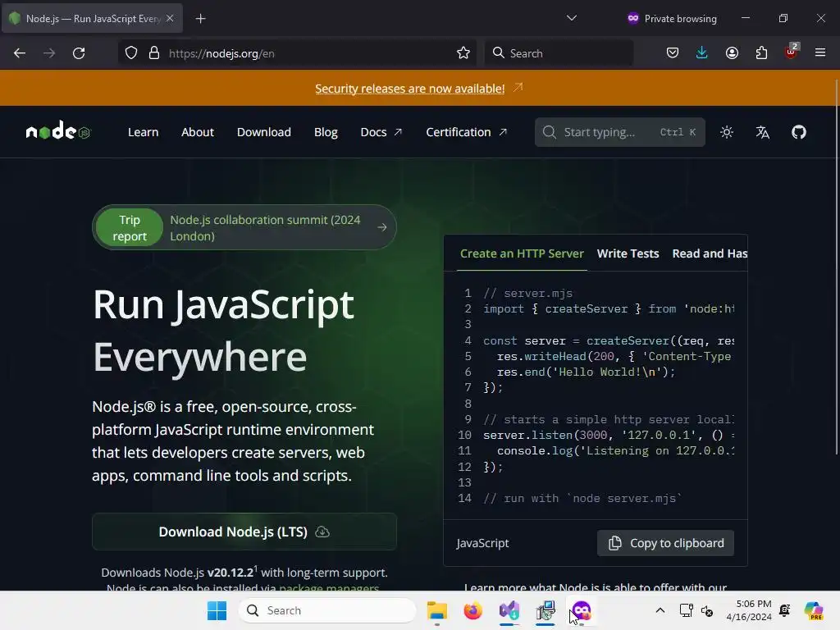Open the Trip report collaboration summit link
The height and width of the screenshot is (630, 840).
click(x=244, y=228)
